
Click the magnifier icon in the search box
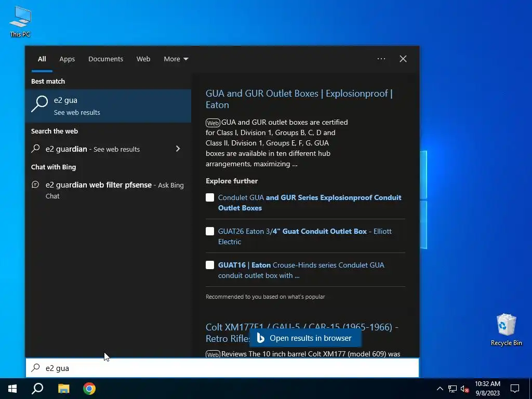click(36, 368)
